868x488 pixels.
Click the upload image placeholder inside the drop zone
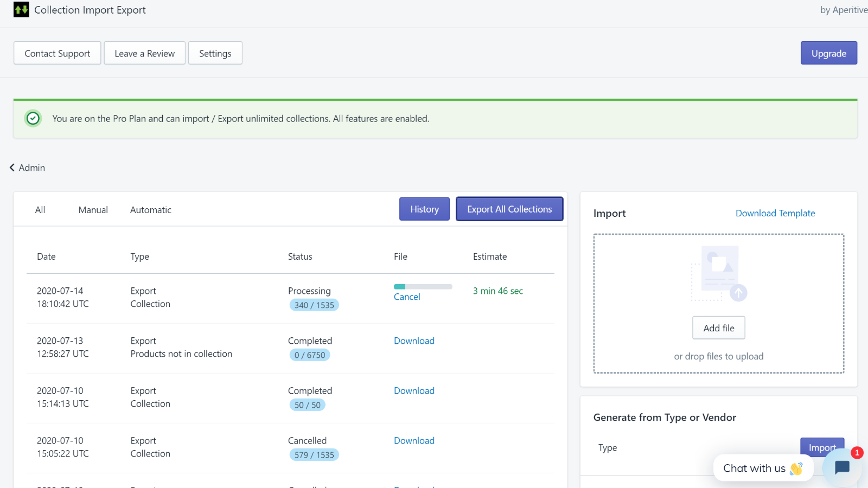point(719,274)
